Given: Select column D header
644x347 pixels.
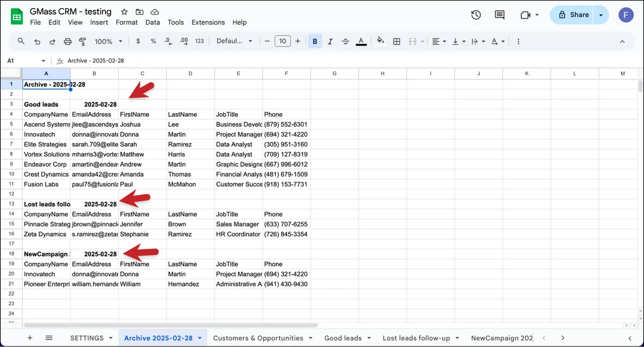Looking at the screenshot, I should (x=191, y=73).
